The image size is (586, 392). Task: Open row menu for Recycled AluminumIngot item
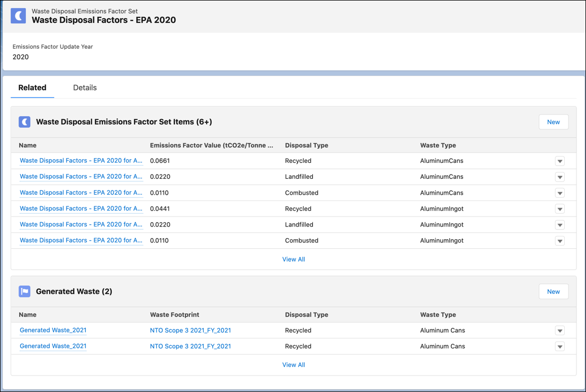point(560,209)
